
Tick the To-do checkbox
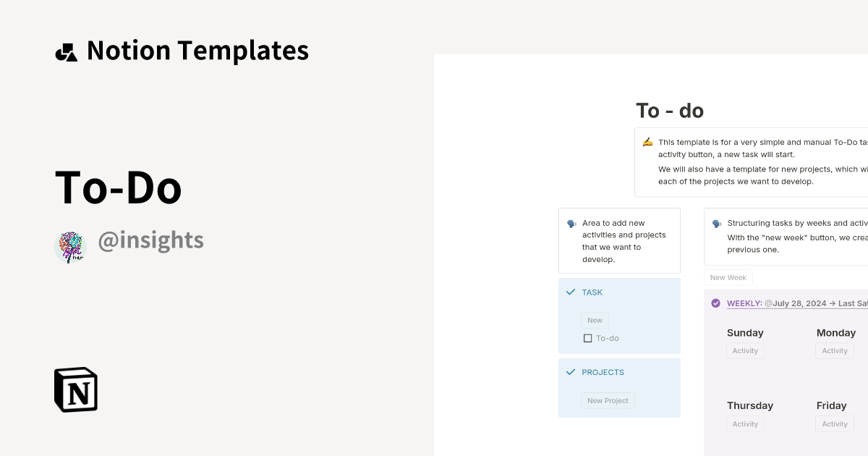click(587, 338)
